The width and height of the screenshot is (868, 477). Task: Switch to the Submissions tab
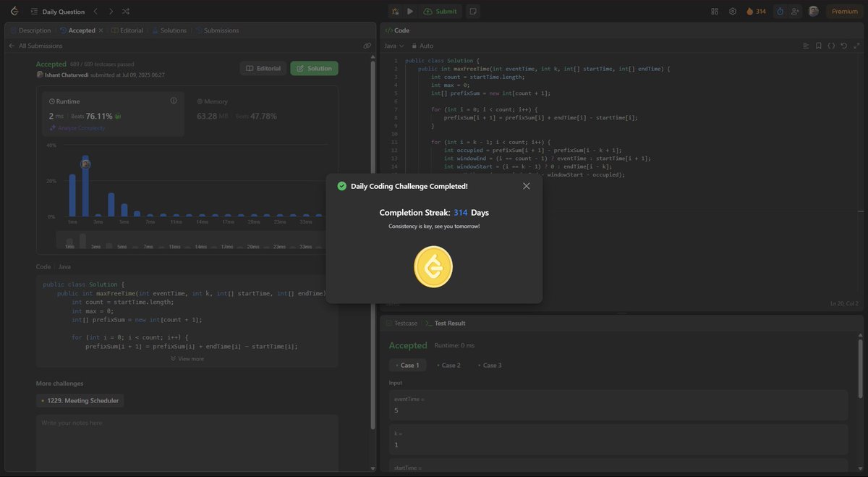[x=217, y=30]
